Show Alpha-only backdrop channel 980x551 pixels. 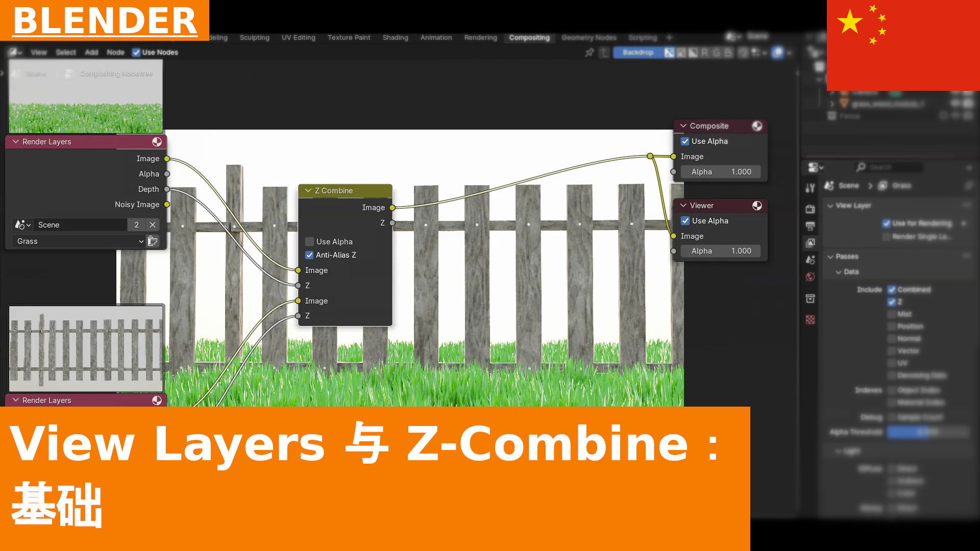693,53
